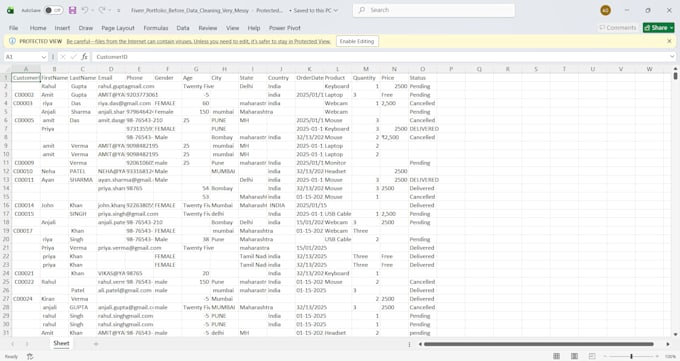
Task: Open Customize Quick Access Toolbar dropdown
Action: coord(119,10)
